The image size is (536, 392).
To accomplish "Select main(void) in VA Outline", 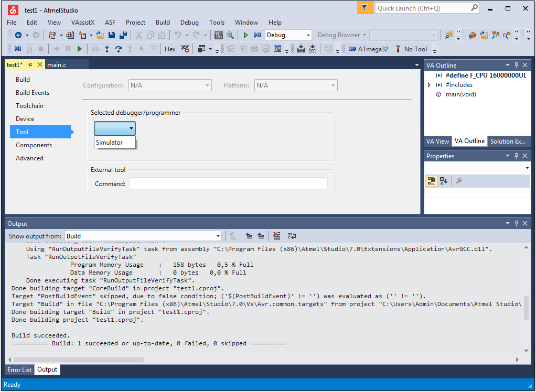I will 461,94.
